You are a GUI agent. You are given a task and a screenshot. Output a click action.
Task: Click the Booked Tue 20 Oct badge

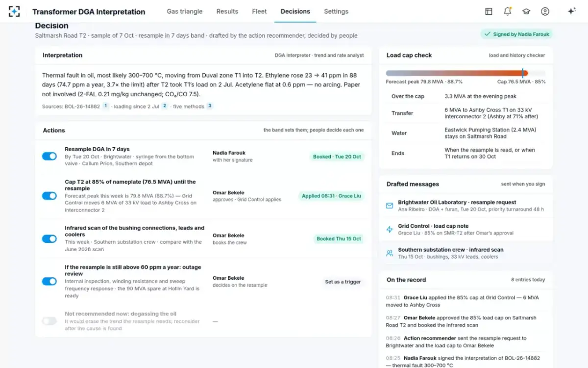point(337,157)
